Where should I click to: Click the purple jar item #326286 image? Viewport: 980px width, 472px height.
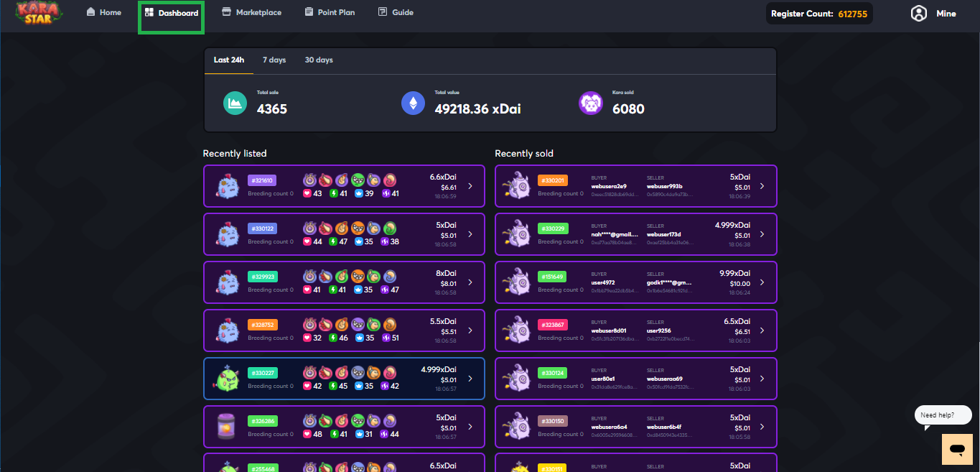[227, 427]
